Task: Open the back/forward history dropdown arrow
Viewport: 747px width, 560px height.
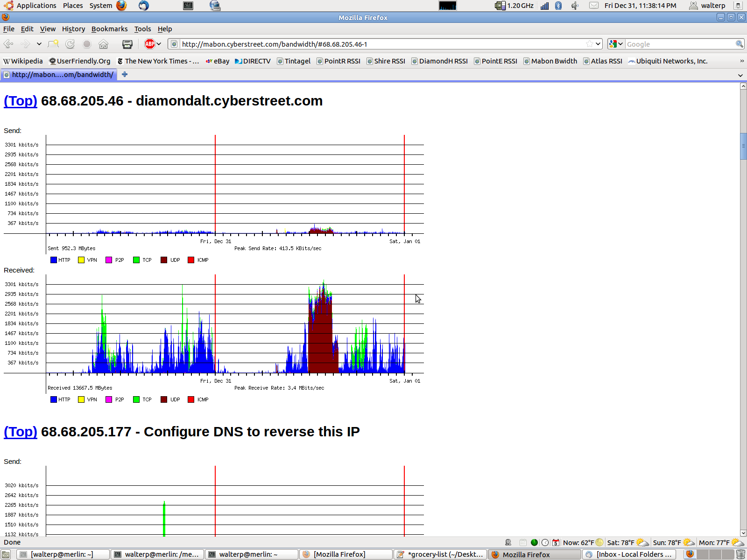Action: tap(39, 44)
